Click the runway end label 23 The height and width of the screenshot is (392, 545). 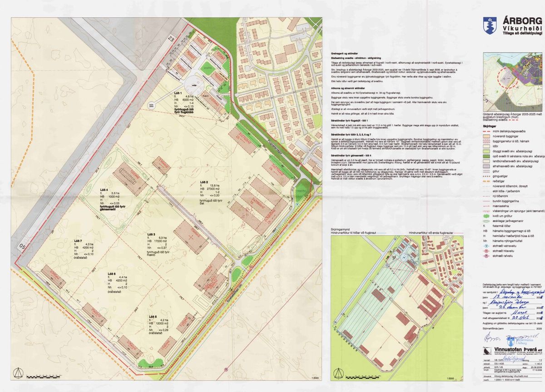click(x=172, y=39)
